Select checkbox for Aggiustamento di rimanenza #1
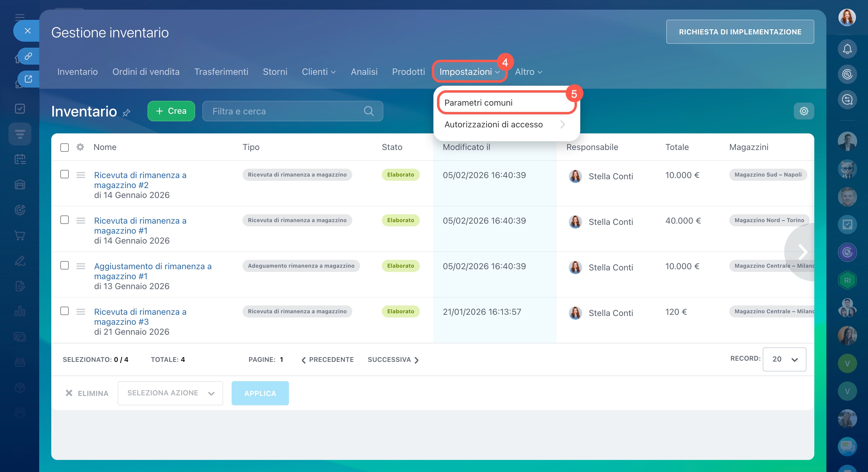This screenshot has width=868, height=472. pos(64,265)
